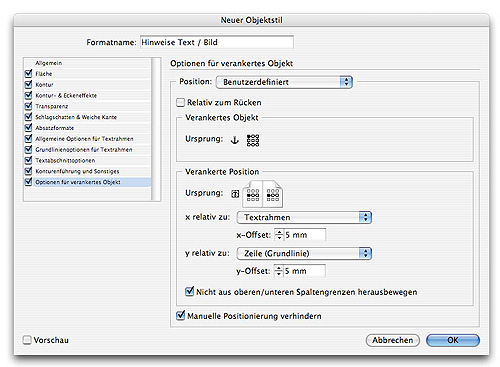Enable Relativ zum Rücken checkbox
Image resolution: width=500 pixels, height=367 pixels.
(x=180, y=102)
